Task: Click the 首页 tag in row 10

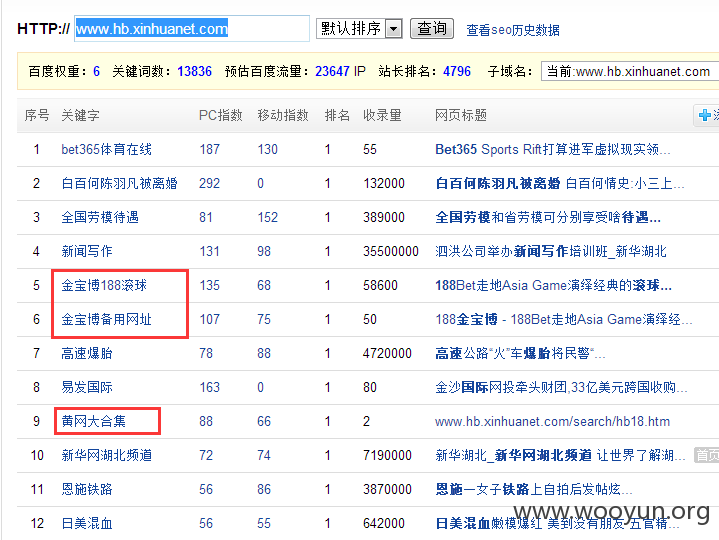Action: pyautogui.click(x=707, y=455)
